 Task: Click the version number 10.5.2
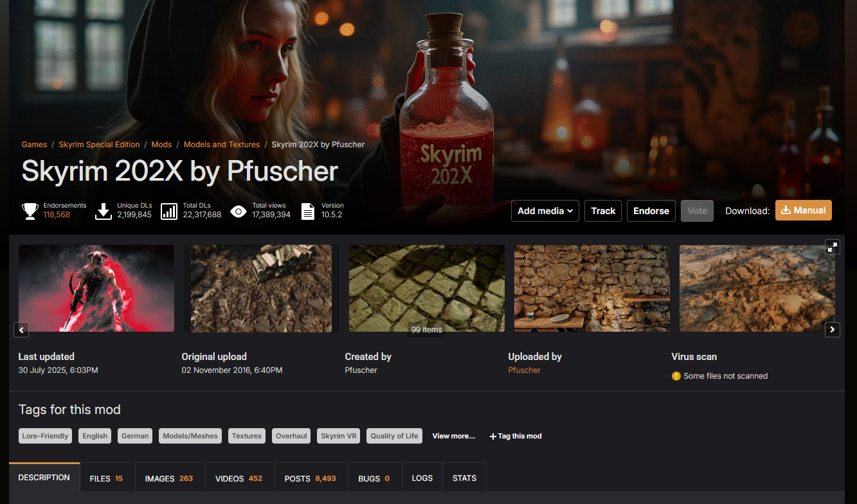click(332, 215)
